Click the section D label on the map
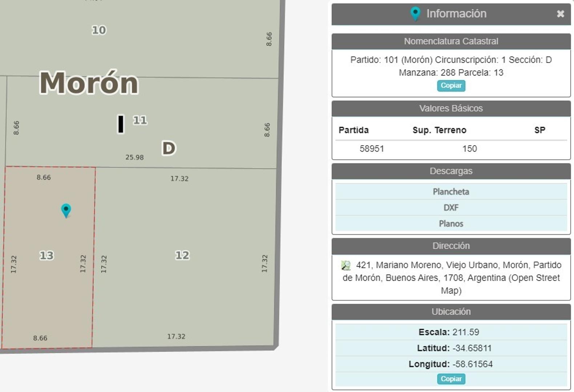This screenshot has width=574, height=392. point(169,148)
